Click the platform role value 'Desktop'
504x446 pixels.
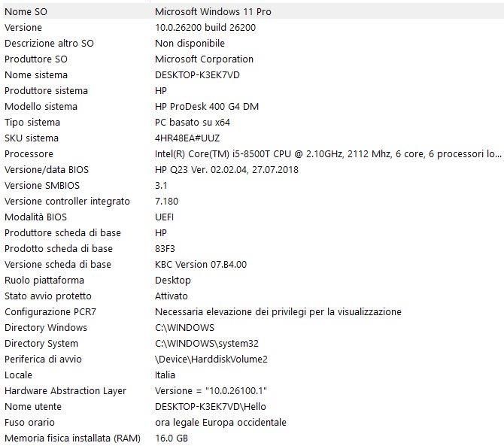tap(172, 280)
